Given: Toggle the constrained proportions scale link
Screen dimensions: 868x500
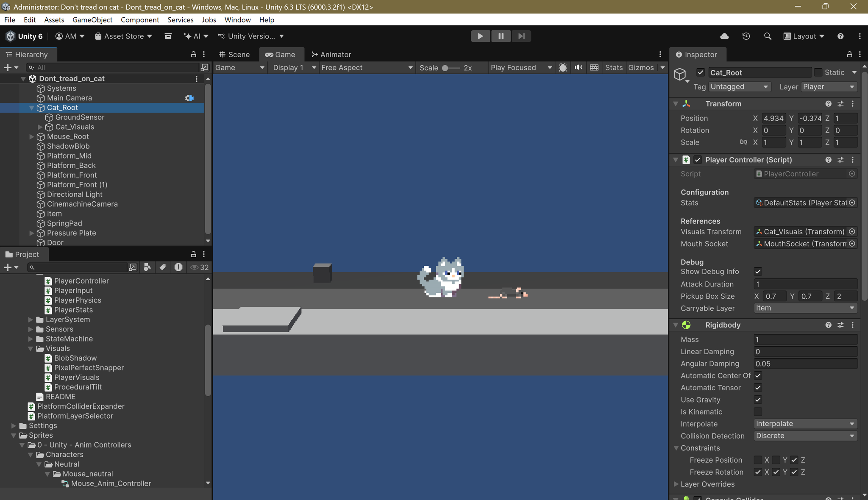Looking at the screenshot, I should 743,142.
